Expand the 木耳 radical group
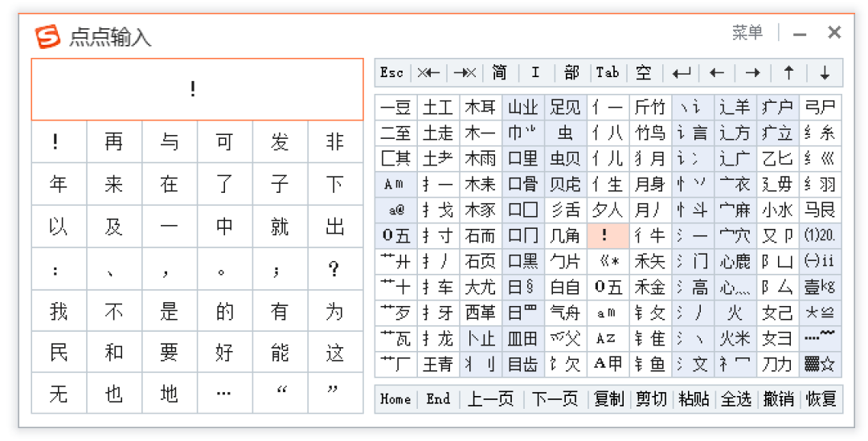 click(481, 107)
